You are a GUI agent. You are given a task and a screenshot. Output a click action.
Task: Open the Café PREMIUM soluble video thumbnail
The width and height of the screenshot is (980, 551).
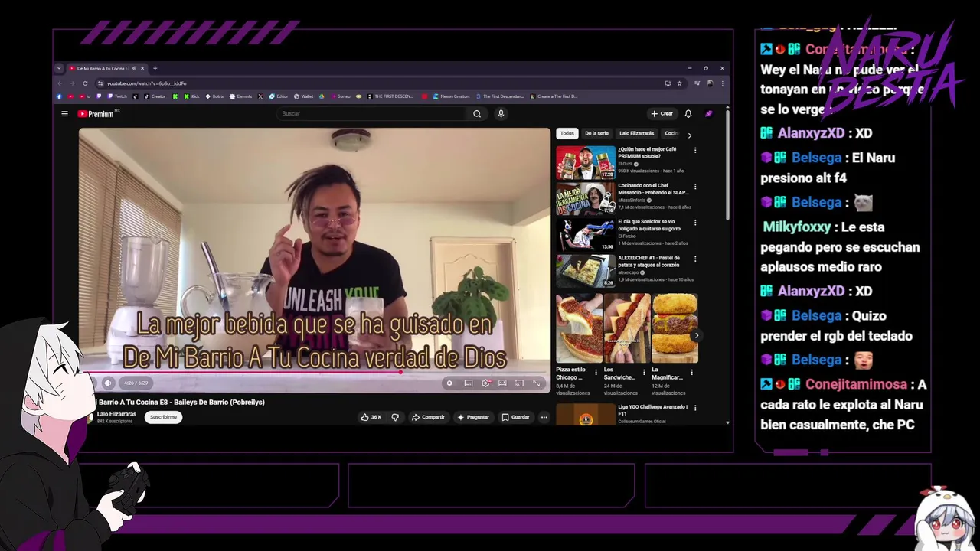point(586,162)
